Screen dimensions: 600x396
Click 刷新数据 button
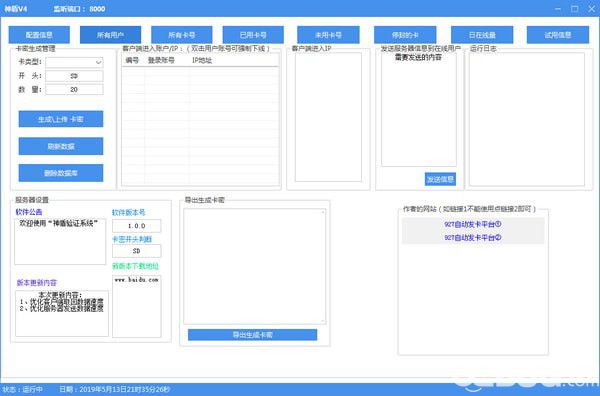point(61,146)
